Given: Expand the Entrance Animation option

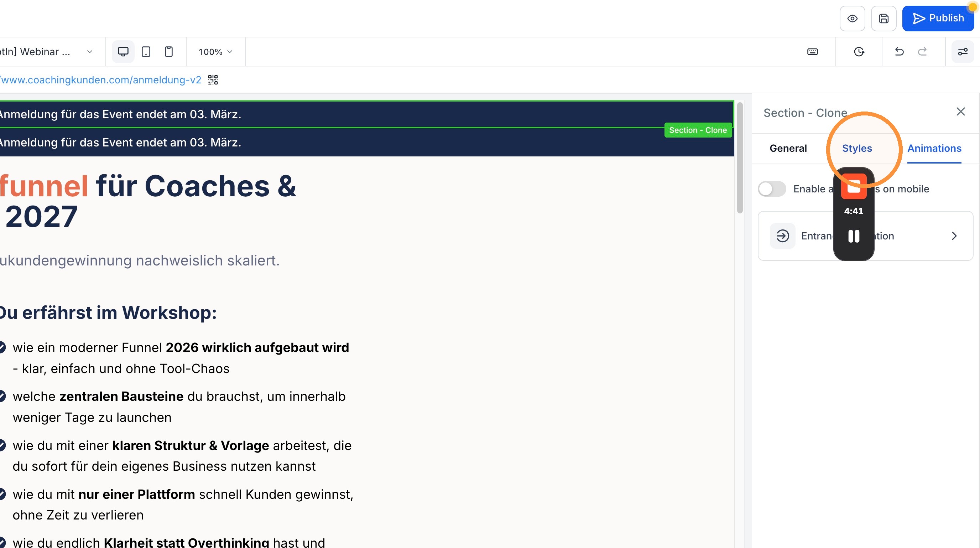Looking at the screenshot, I should [865, 236].
